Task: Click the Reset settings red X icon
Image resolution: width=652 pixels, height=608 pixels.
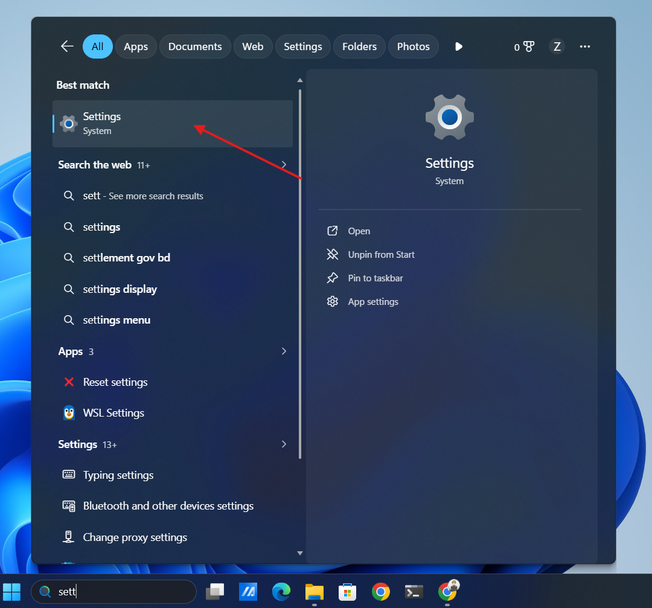Action: point(69,382)
